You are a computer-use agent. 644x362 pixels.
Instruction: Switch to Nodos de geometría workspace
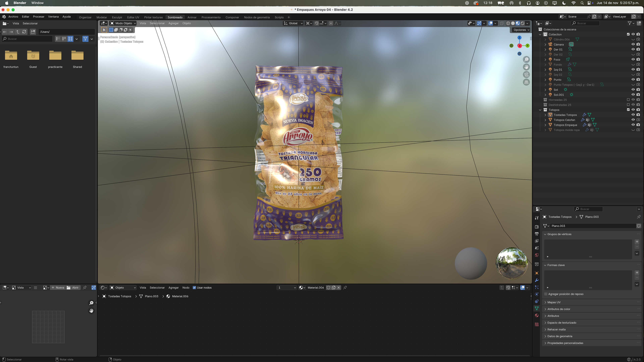tap(257, 17)
